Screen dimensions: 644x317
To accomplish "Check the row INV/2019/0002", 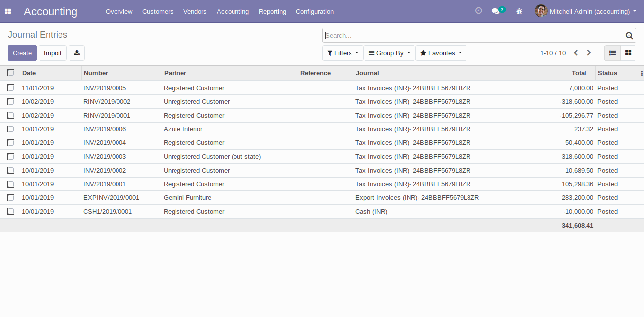I will 11,170.
